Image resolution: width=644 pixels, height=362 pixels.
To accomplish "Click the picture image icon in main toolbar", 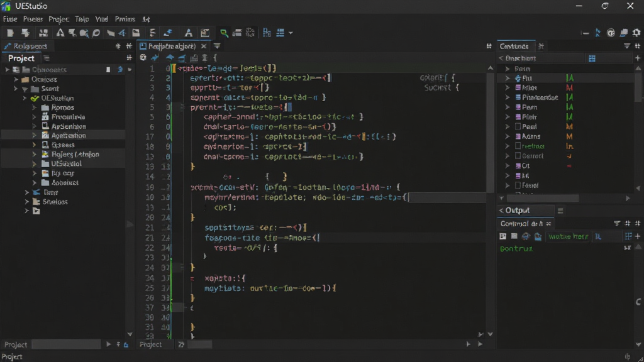I will pyautogui.click(x=136, y=33).
